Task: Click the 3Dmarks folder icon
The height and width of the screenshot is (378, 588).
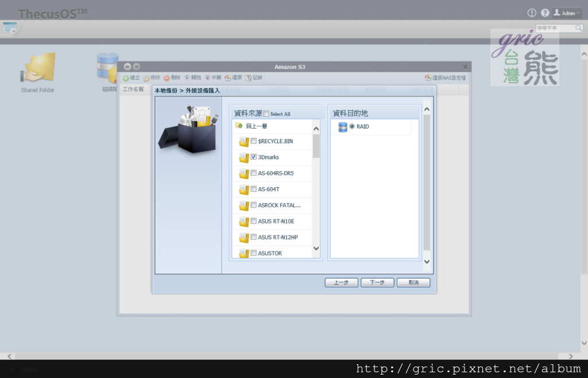Action: tap(243, 157)
